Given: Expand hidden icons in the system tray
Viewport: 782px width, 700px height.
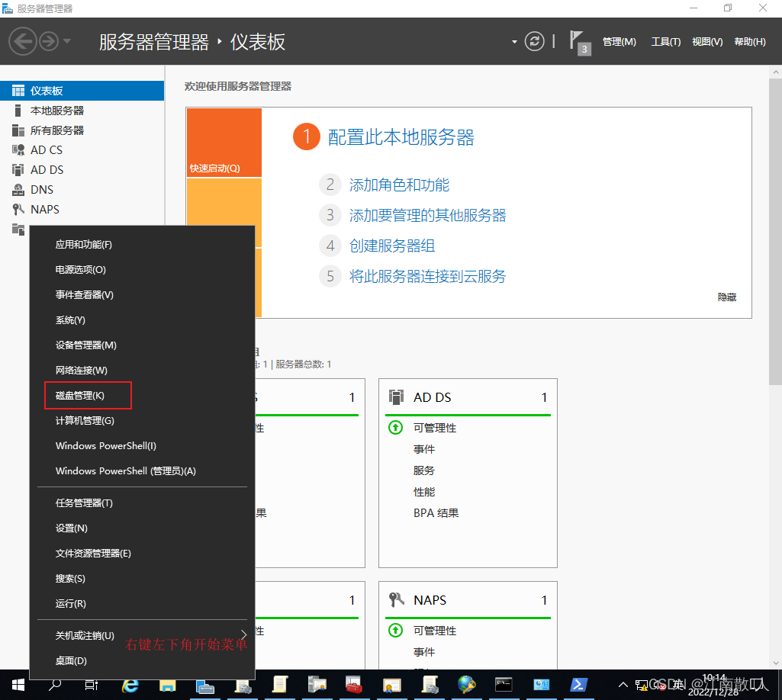Looking at the screenshot, I should [x=623, y=684].
